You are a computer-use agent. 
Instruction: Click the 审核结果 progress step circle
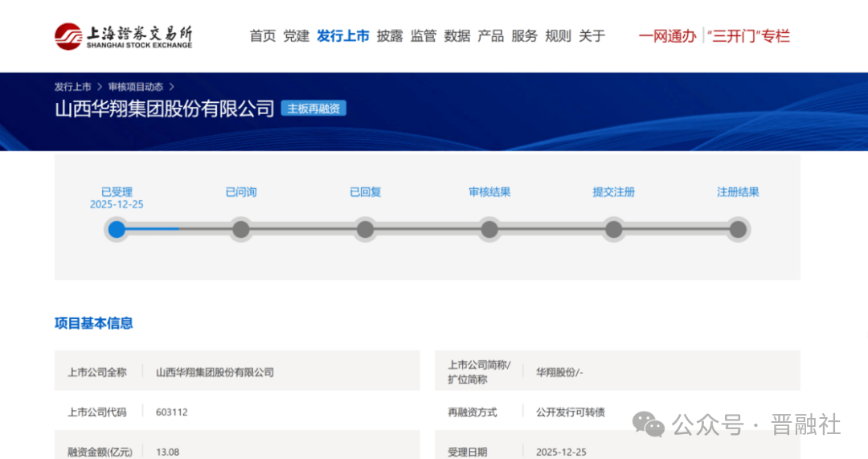489,230
